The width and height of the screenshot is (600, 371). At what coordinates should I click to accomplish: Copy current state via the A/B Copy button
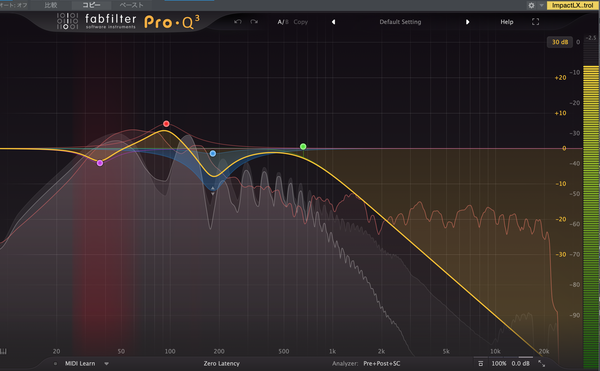[301, 22]
